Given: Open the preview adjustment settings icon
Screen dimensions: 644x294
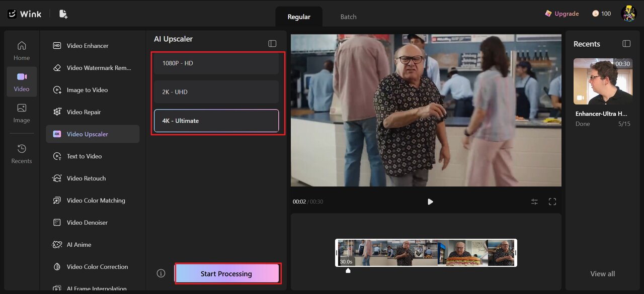Looking at the screenshot, I should (534, 202).
